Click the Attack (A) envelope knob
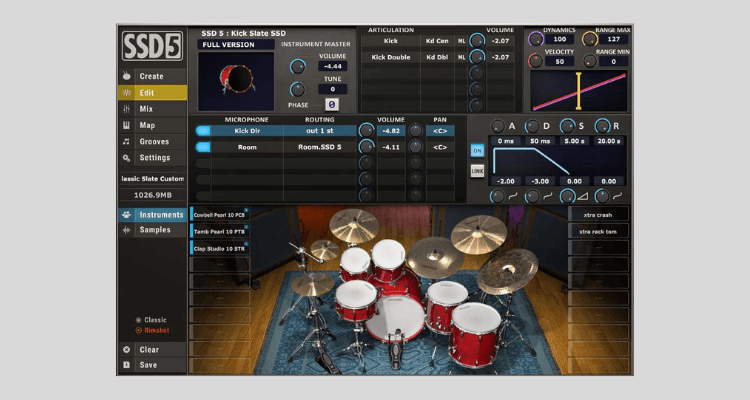The height and width of the screenshot is (400, 750). click(x=497, y=126)
